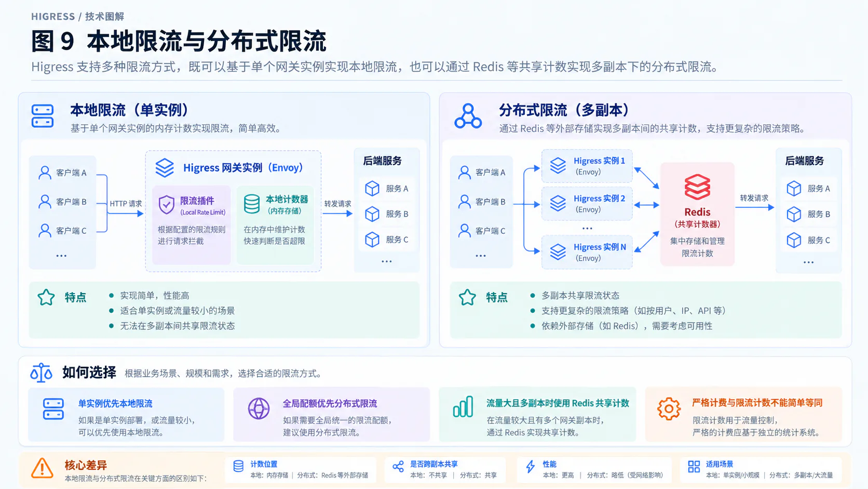
Task: Click the lightning icon beside 性能
Action: 531,466
